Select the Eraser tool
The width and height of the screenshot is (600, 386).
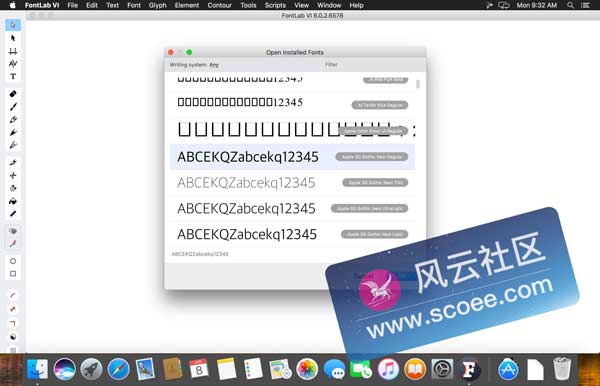pos(13,94)
